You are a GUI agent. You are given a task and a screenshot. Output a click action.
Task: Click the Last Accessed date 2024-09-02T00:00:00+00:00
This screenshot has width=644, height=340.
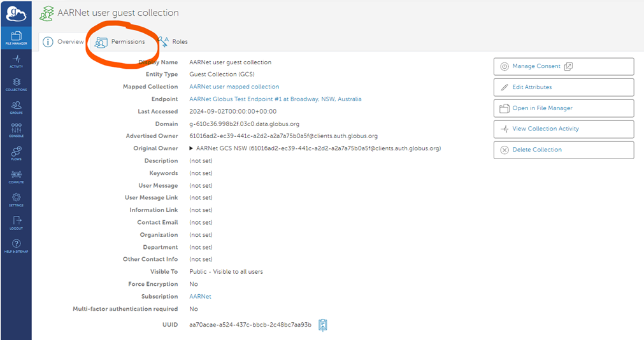(x=233, y=111)
